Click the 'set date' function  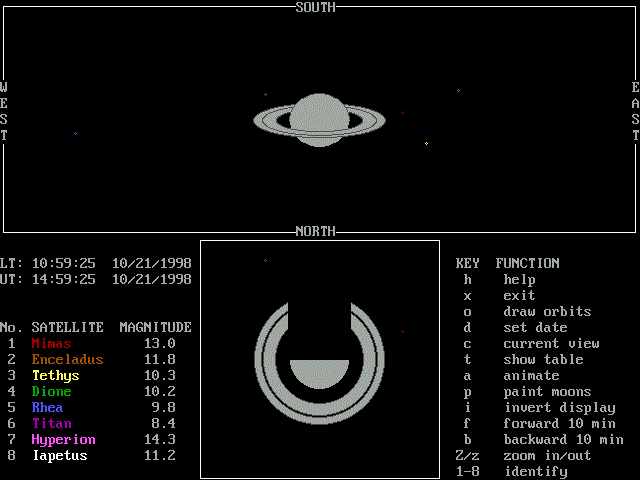click(x=535, y=327)
